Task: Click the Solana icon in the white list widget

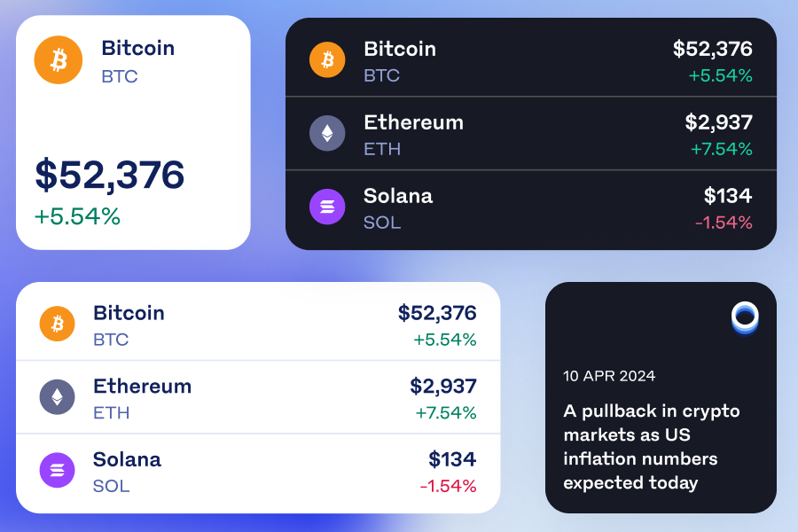Action: coord(58,470)
